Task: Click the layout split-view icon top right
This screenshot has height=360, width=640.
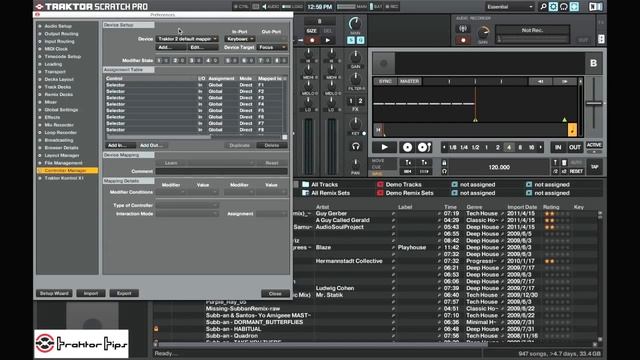Action: [x=596, y=7]
